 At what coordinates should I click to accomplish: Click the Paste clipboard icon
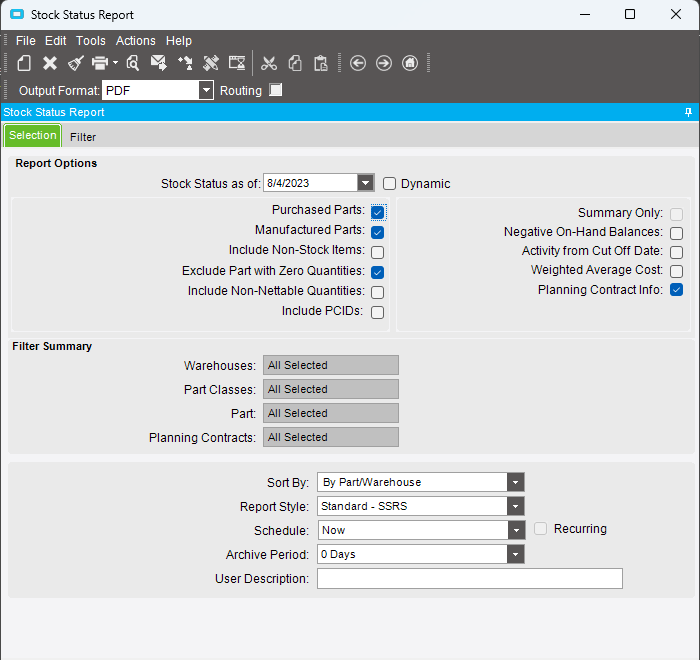coord(320,63)
